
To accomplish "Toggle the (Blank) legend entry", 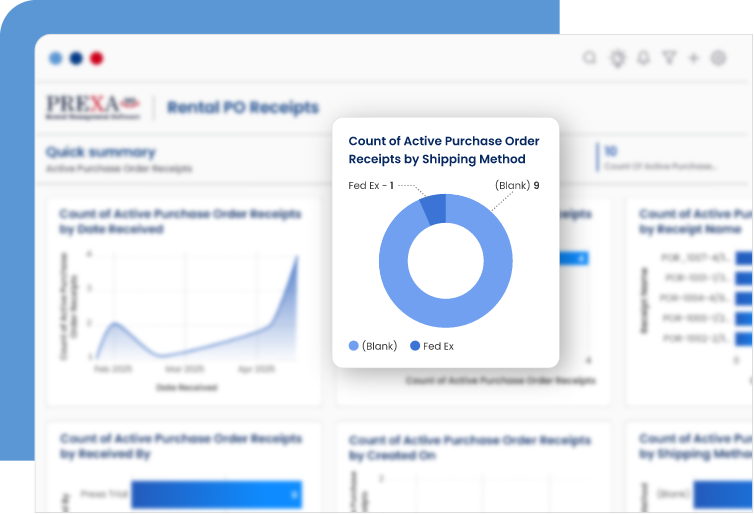I will (373, 346).
